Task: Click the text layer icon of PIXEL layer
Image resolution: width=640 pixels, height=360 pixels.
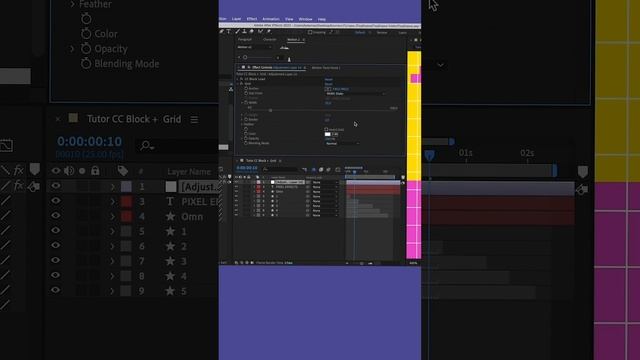Action: click(x=170, y=201)
